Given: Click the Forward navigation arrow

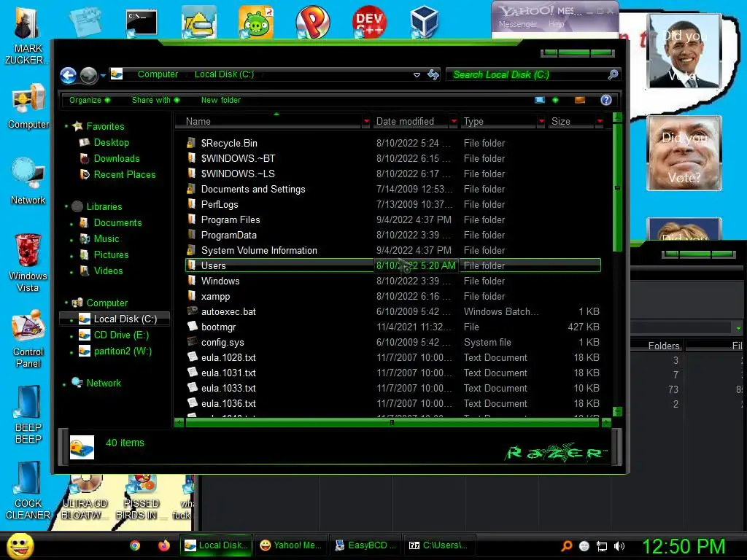Looking at the screenshot, I should [88, 75].
